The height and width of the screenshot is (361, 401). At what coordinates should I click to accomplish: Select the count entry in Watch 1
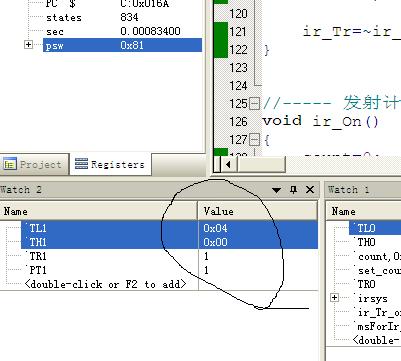point(379,256)
